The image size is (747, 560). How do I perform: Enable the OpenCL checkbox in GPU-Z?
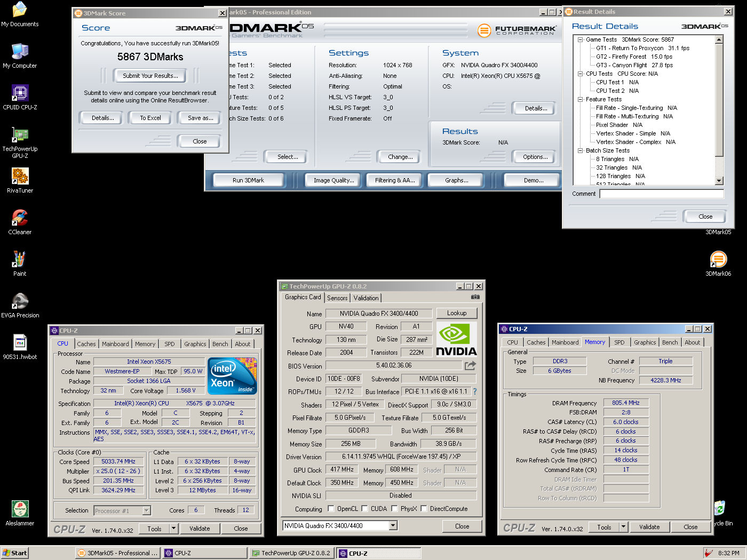coord(331,509)
